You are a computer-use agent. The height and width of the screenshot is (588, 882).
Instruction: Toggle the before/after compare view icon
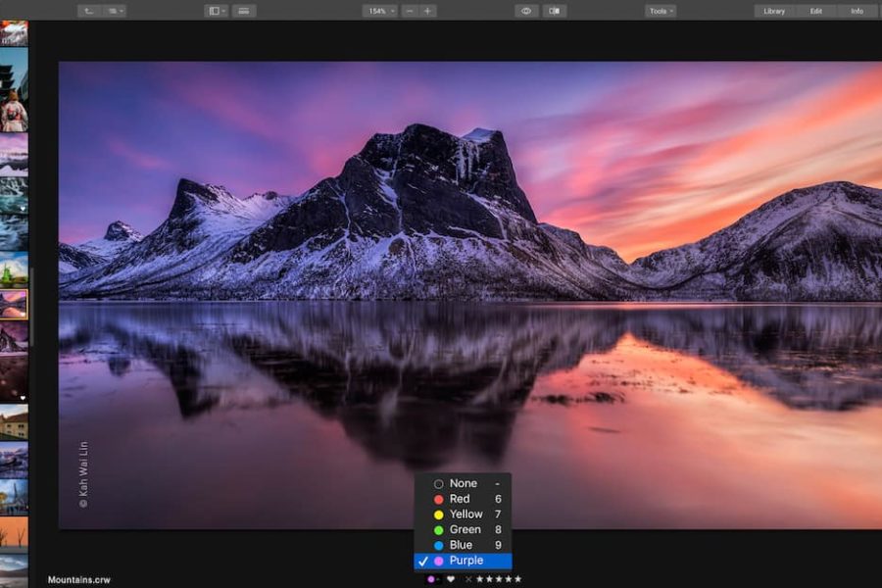pyautogui.click(x=555, y=11)
